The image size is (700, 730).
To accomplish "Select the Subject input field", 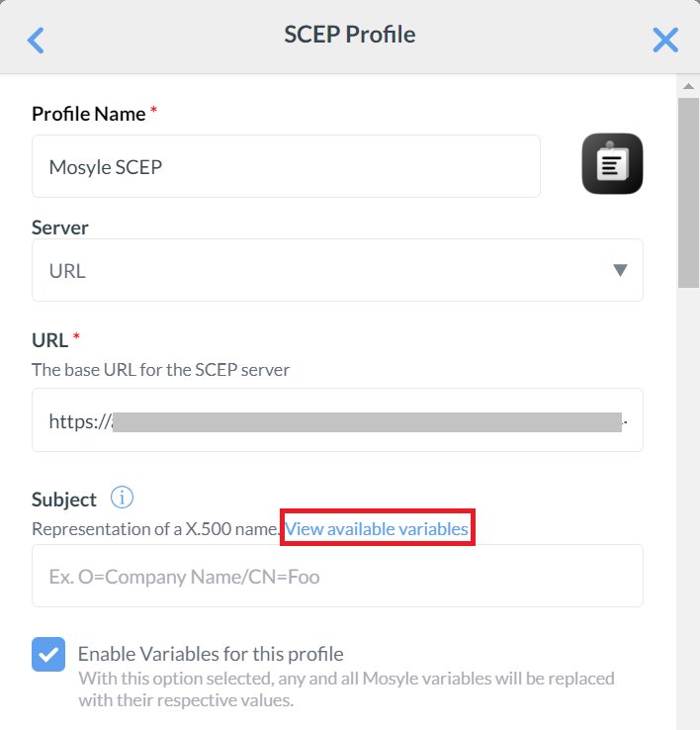I will pyautogui.click(x=336, y=576).
